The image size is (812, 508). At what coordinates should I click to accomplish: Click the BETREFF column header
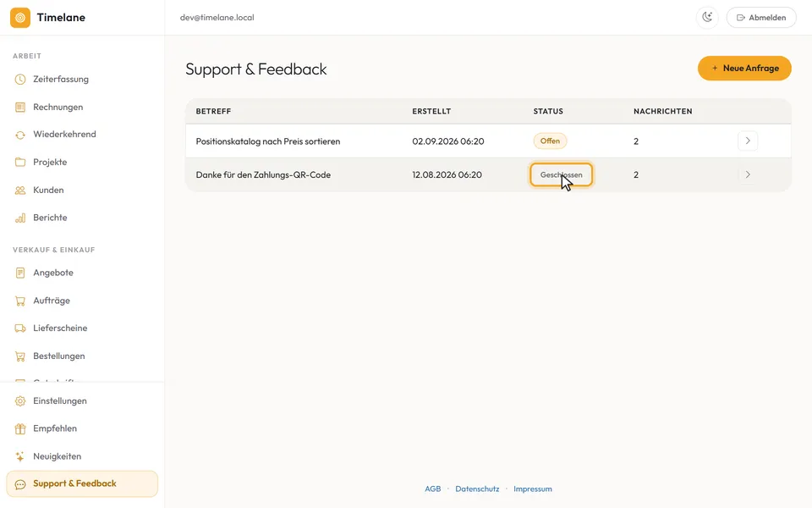click(213, 112)
